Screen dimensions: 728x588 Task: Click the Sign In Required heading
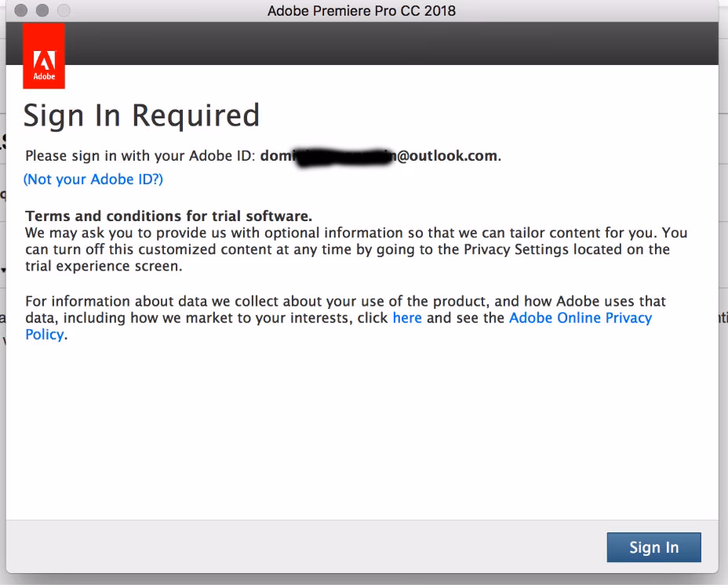[x=143, y=115]
